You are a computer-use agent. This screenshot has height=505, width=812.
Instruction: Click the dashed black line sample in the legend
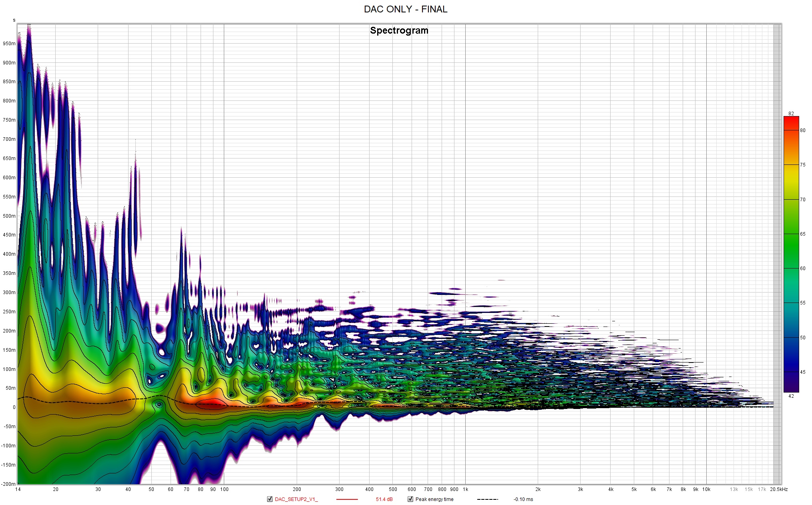click(487, 499)
